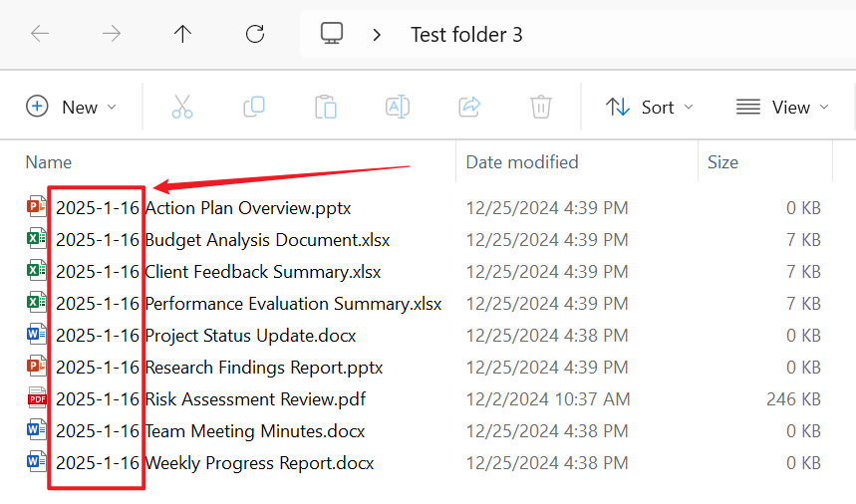This screenshot has height=504, width=856.
Task: Select Risk Assessment Review.pdf file
Action: click(254, 399)
